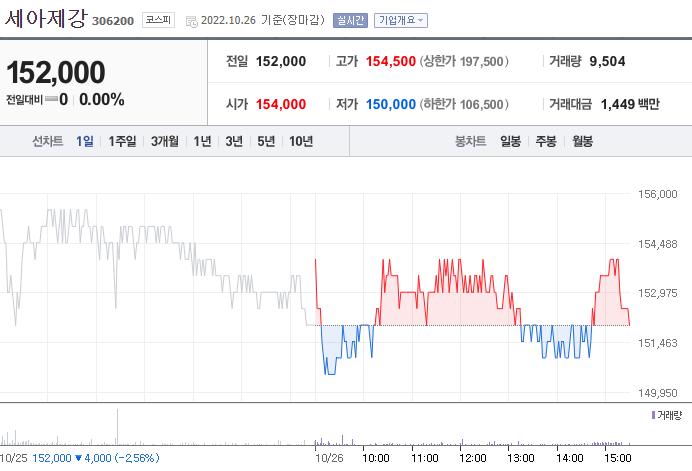The height and width of the screenshot is (471, 692).
Task: Click the 거래량 value 9,504
Action: (607, 61)
